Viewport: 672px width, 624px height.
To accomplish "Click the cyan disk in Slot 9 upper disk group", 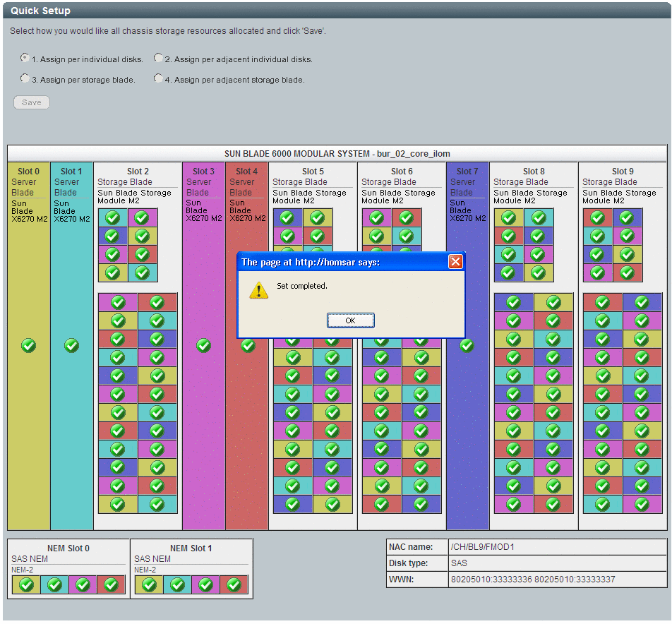I will (597, 236).
